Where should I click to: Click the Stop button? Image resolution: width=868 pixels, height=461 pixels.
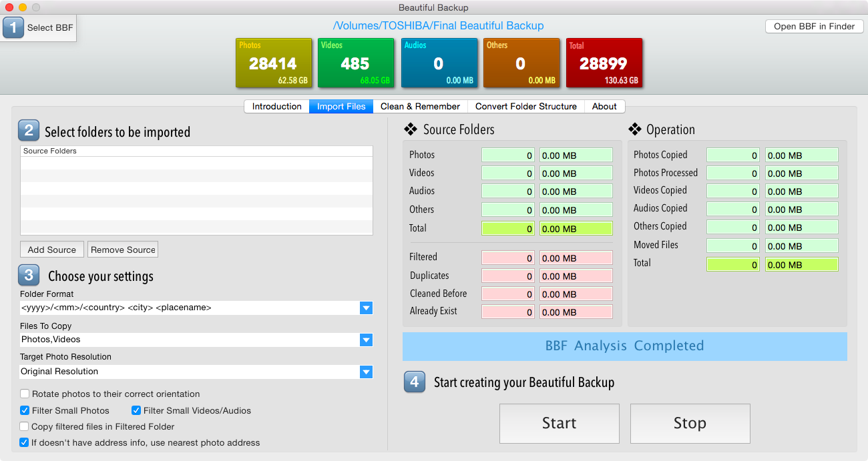coord(690,423)
